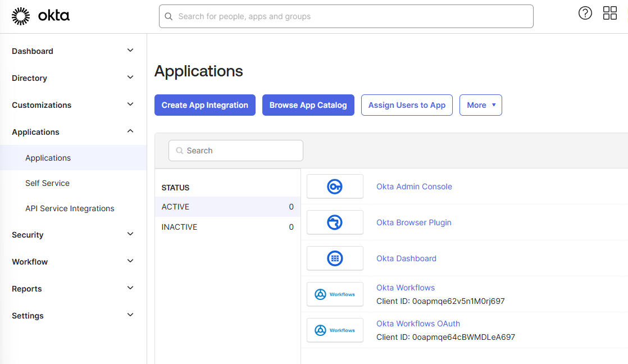Click Create App Integration button

point(205,105)
